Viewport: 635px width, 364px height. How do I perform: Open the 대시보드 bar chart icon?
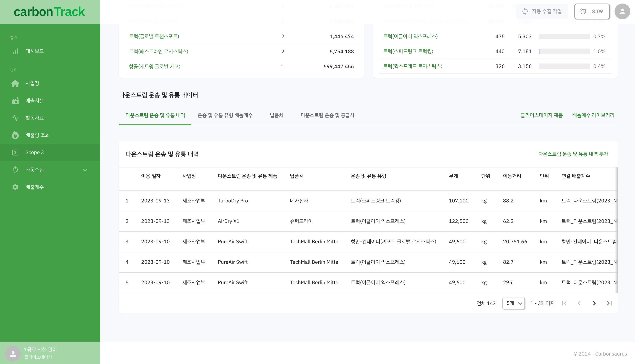tap(15, 51)
